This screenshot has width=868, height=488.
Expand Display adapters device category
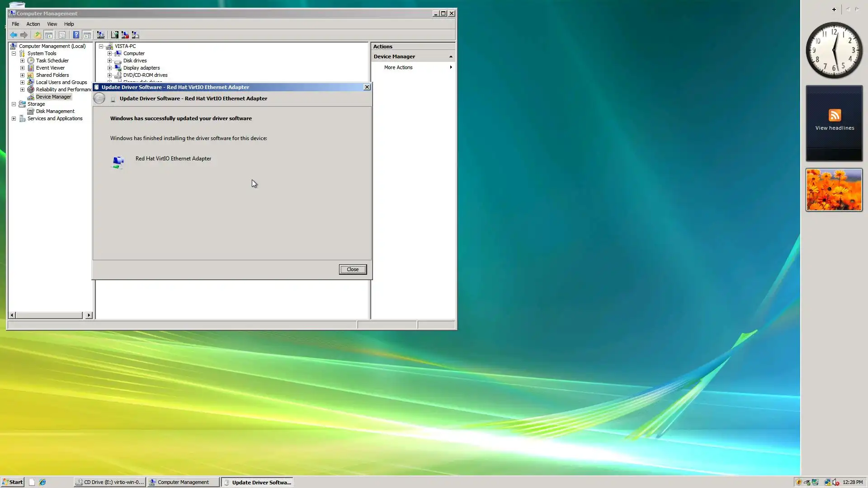click(x=109, y=68)
